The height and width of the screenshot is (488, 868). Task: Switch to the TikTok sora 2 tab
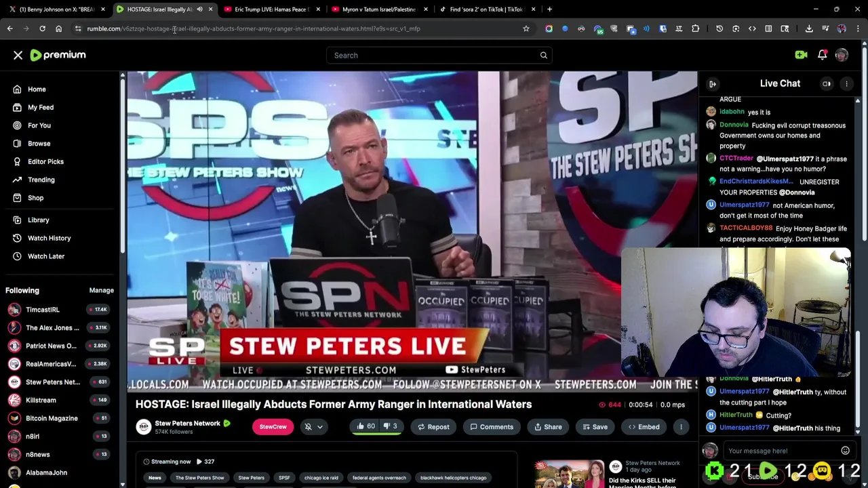tap(487, 9)
